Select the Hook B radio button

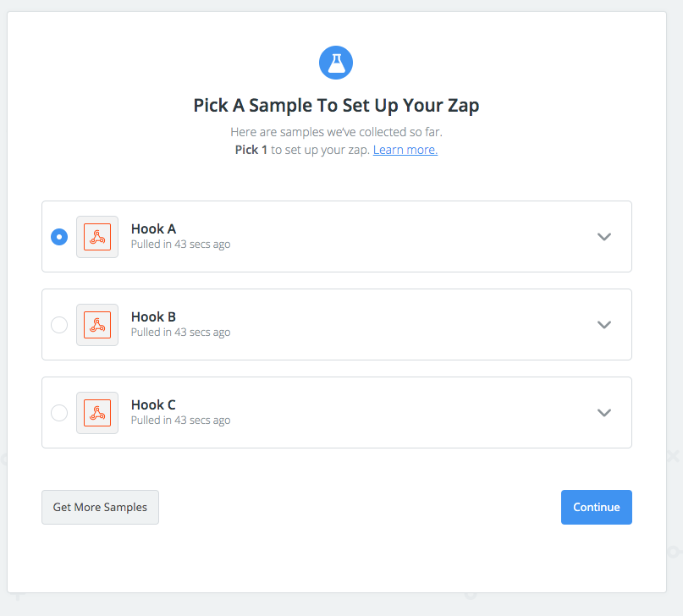[x=59, y=325]
